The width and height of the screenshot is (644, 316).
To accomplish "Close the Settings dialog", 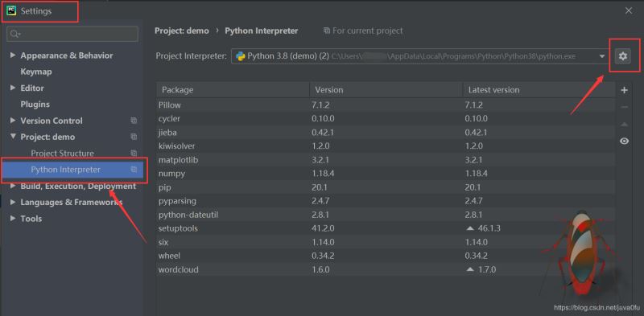I will pos(629,11).
